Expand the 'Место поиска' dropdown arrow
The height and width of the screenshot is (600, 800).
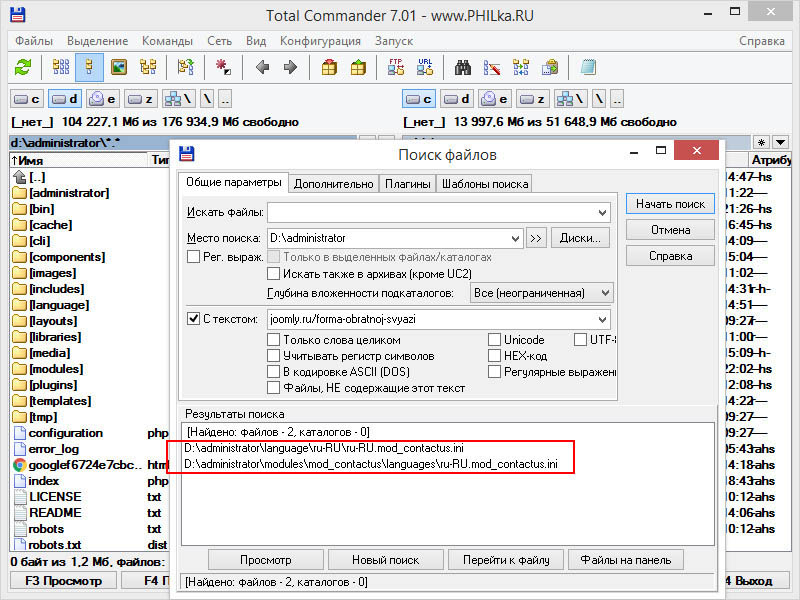tap(515, 238)
